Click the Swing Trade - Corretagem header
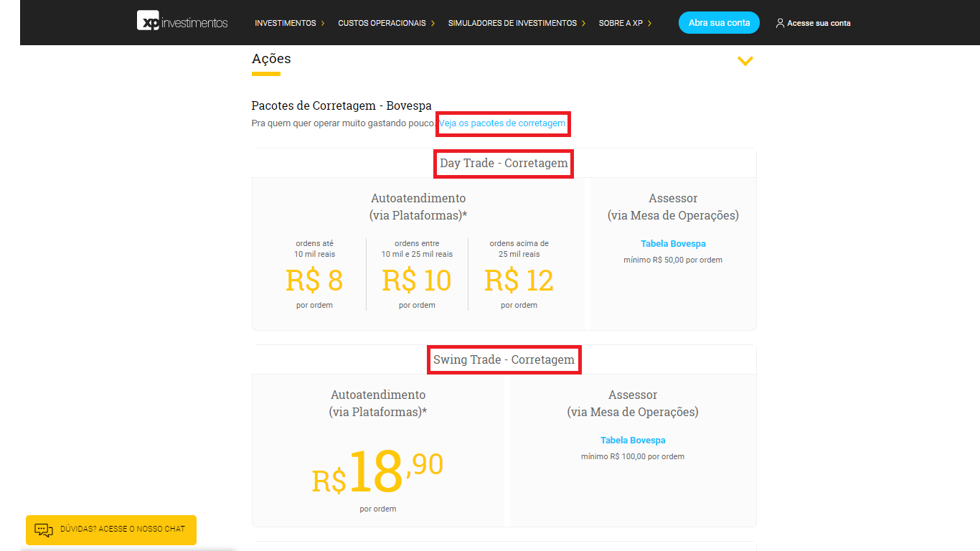This screenshot has height=551, width=980. pos(504,360)
